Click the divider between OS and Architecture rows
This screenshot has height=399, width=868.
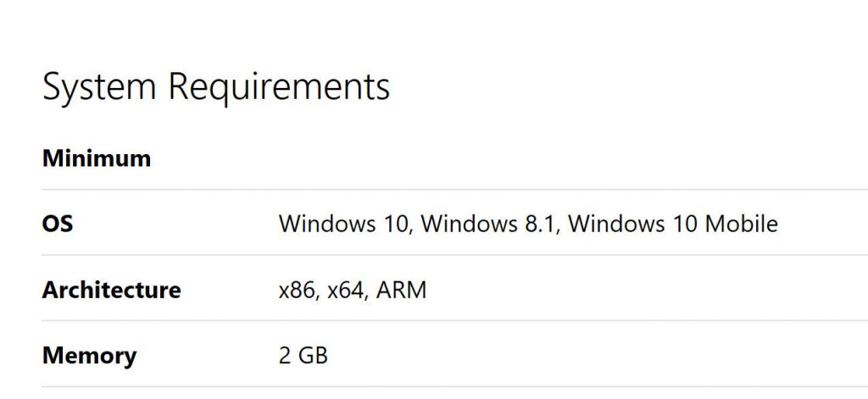tap(434, 255)
